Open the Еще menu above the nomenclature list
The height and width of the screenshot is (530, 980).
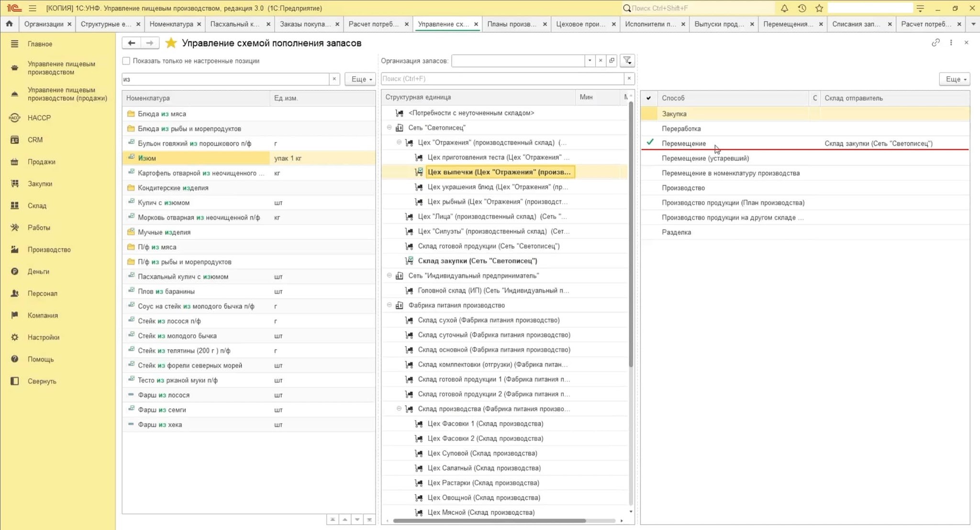360,79
